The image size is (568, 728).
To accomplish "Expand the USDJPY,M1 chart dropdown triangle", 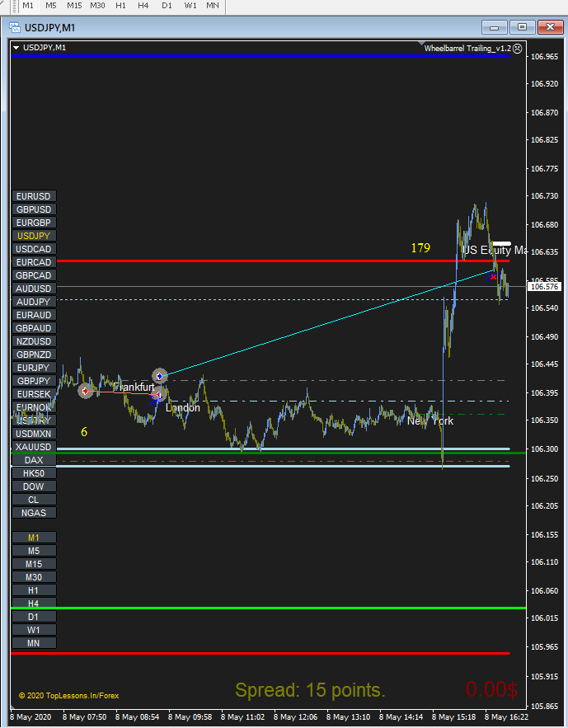I will click(16, 47).
